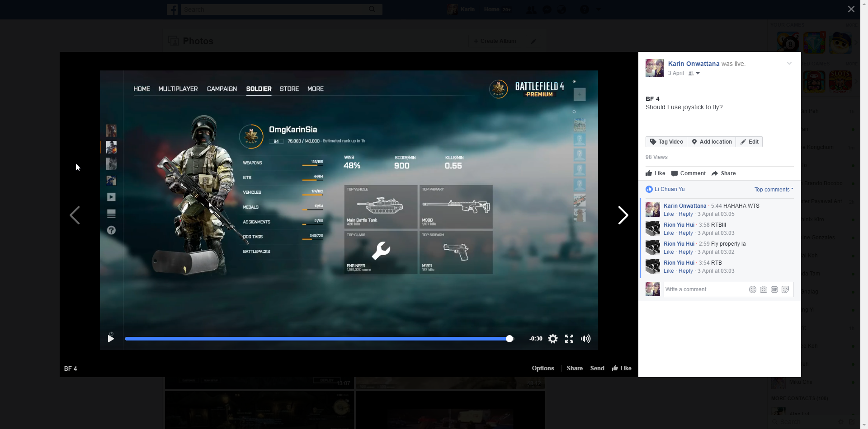Open the TOP VEHICLE Main Battle Tank card
Image resolution: width=868 pixels, height=429 pixels.
pos(381,207)
